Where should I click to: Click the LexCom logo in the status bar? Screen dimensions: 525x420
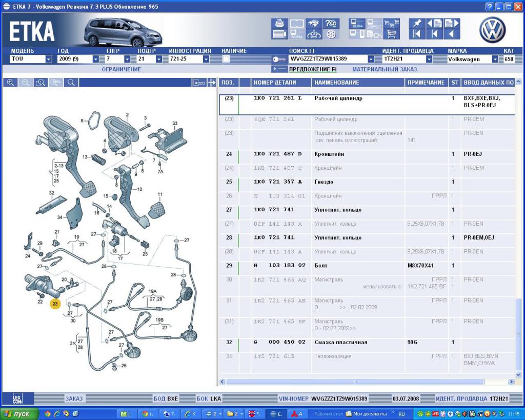[x=17, y=398]
